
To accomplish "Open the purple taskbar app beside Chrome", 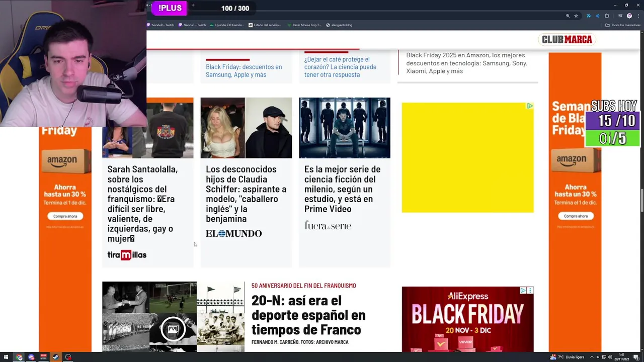I will point(31,357).
